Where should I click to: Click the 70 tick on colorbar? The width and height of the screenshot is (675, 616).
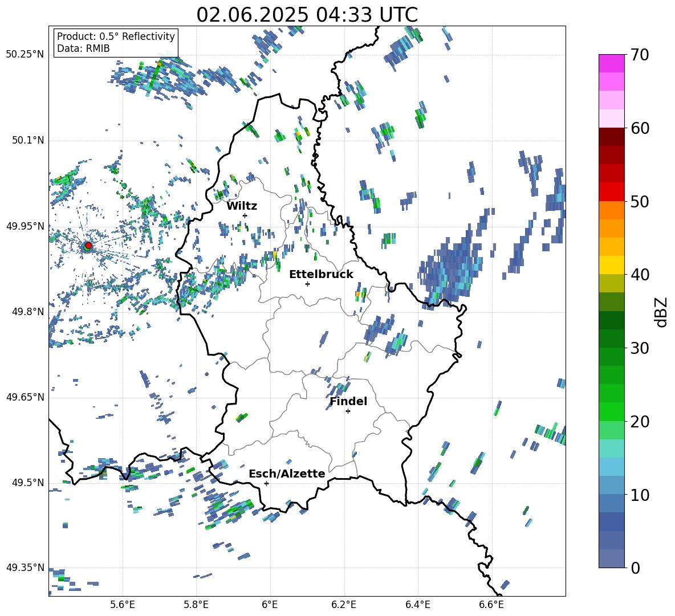[639, 55]
